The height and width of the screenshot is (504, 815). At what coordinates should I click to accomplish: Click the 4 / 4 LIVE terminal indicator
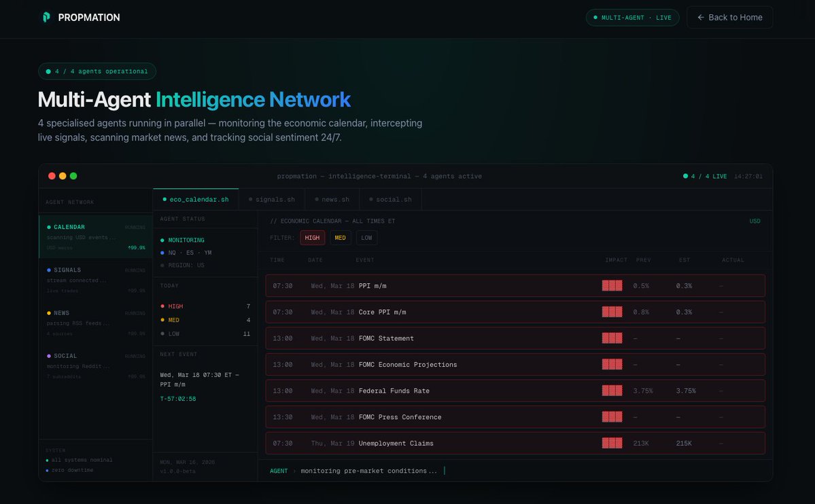coord(705,177)
